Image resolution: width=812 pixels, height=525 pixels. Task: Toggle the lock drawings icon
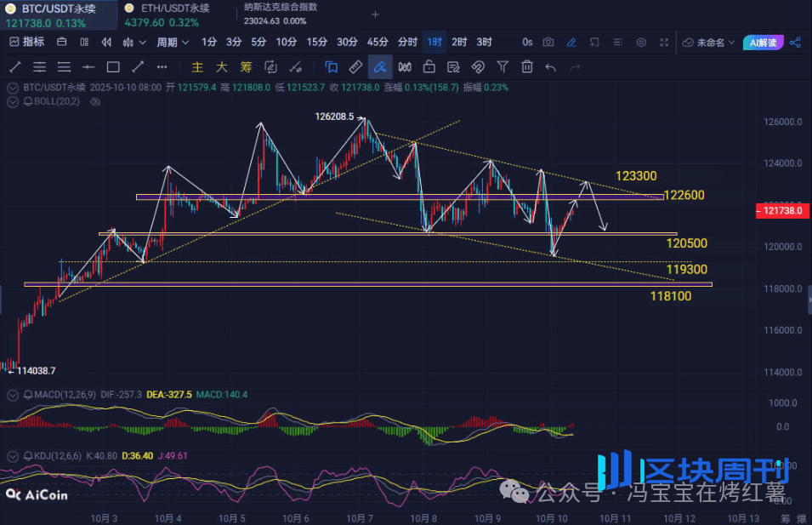pos(429,67)
